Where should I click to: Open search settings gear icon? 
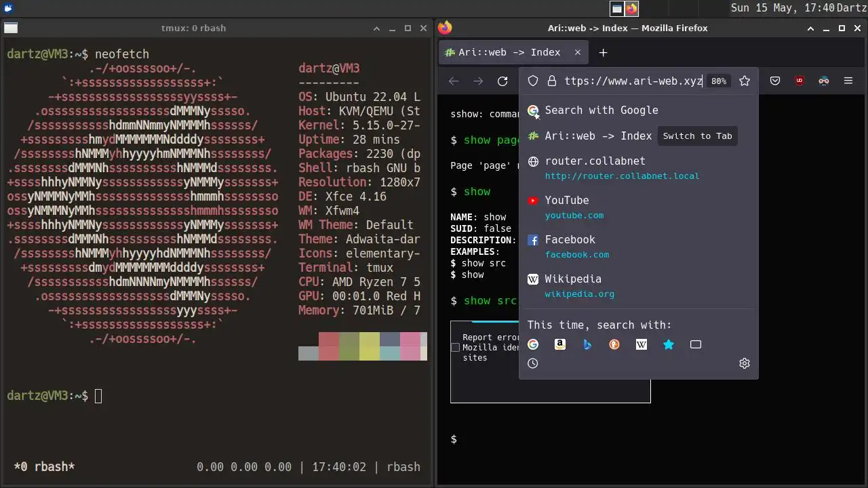tap(745, 363)
